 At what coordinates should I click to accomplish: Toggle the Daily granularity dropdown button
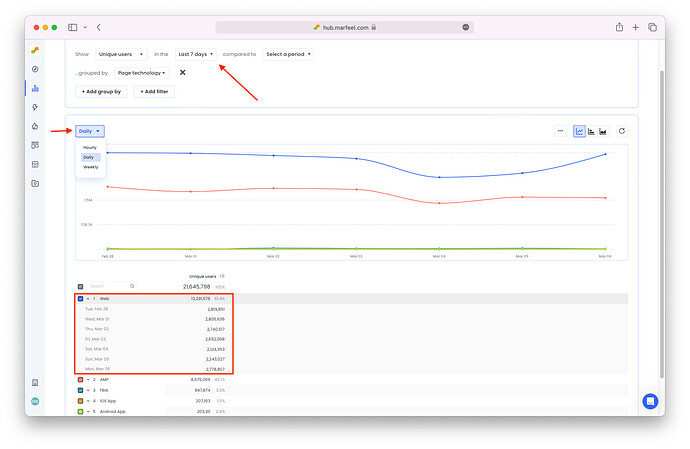pos(90,131)
